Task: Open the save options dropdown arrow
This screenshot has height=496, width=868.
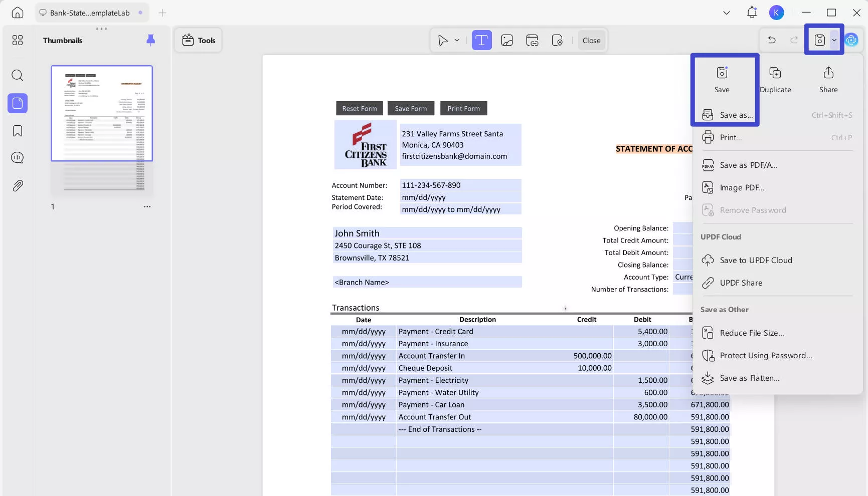Action: tap(834, 40)
